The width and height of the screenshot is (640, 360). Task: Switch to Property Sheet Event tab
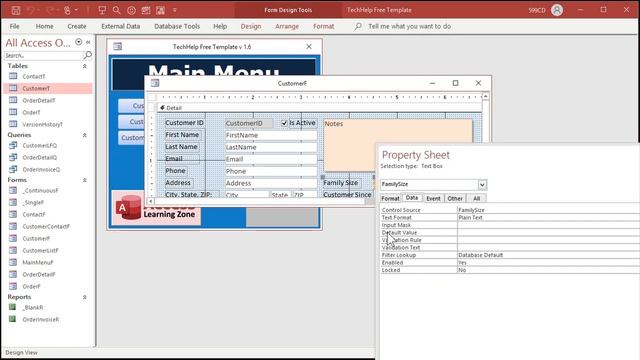(433, 198)
